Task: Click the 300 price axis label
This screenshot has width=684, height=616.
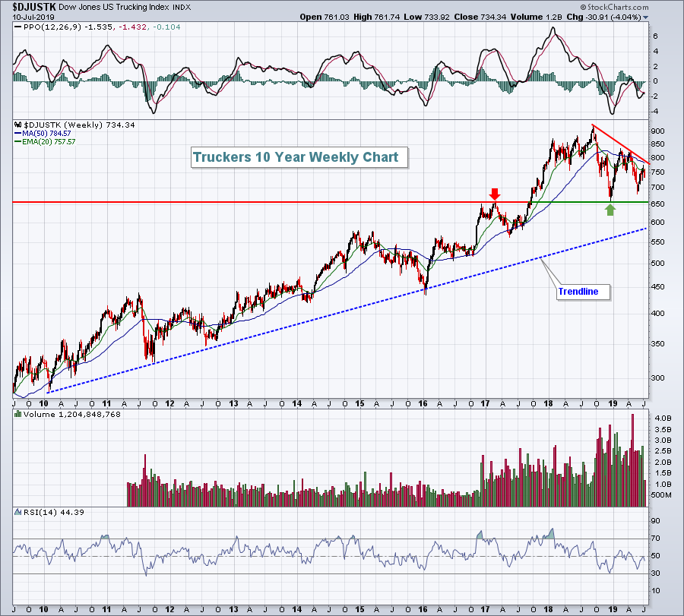Action: coord(657,378)
